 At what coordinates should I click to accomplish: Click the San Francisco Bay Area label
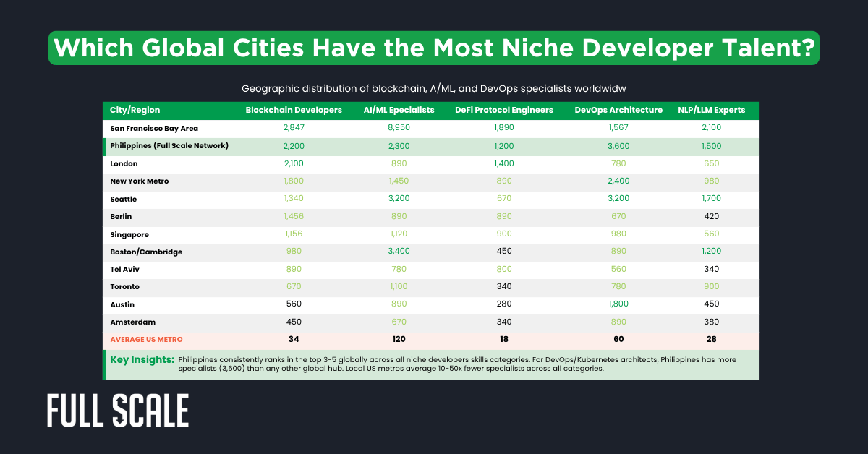[152, 128]
